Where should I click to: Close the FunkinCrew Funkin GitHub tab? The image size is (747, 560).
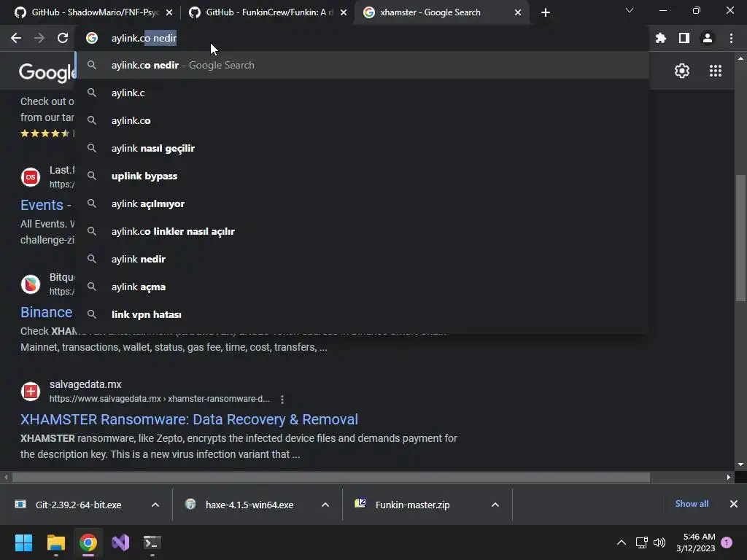pyautogui.click(x=344, y=12)
